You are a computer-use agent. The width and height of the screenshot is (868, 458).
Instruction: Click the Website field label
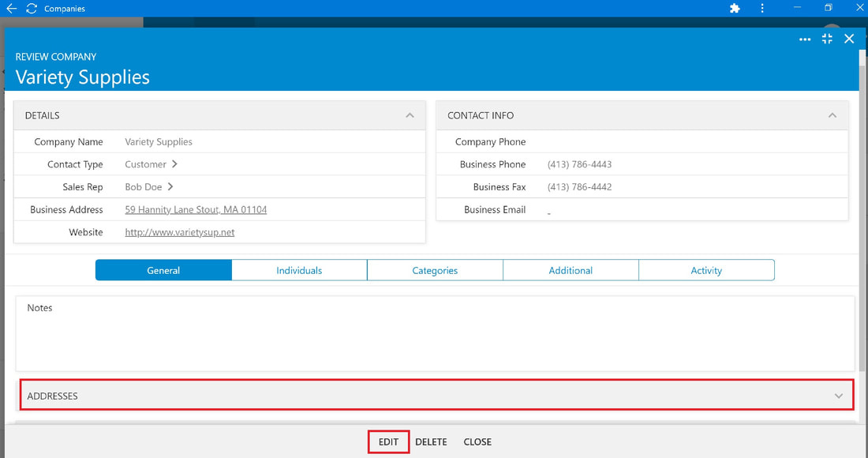(x=86, y=232)
